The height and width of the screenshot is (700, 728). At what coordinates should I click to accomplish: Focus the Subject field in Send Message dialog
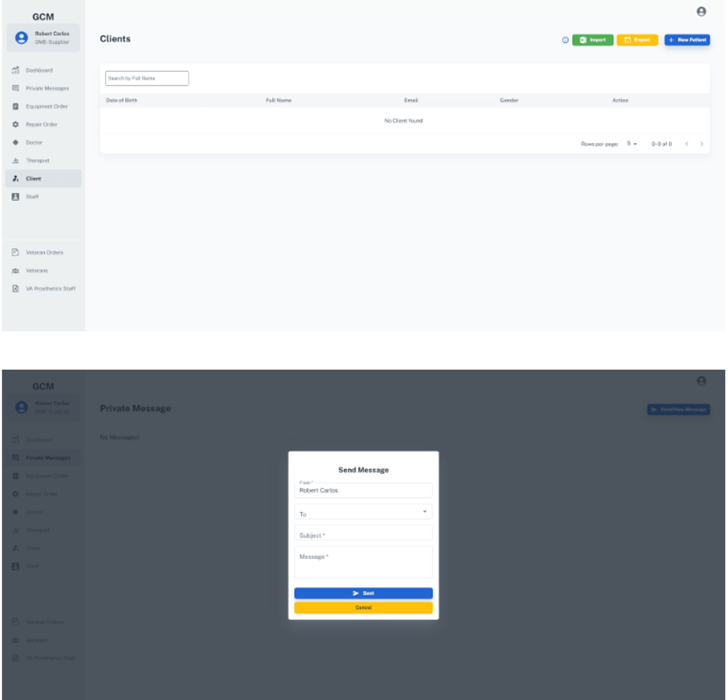tap(363, 533)
